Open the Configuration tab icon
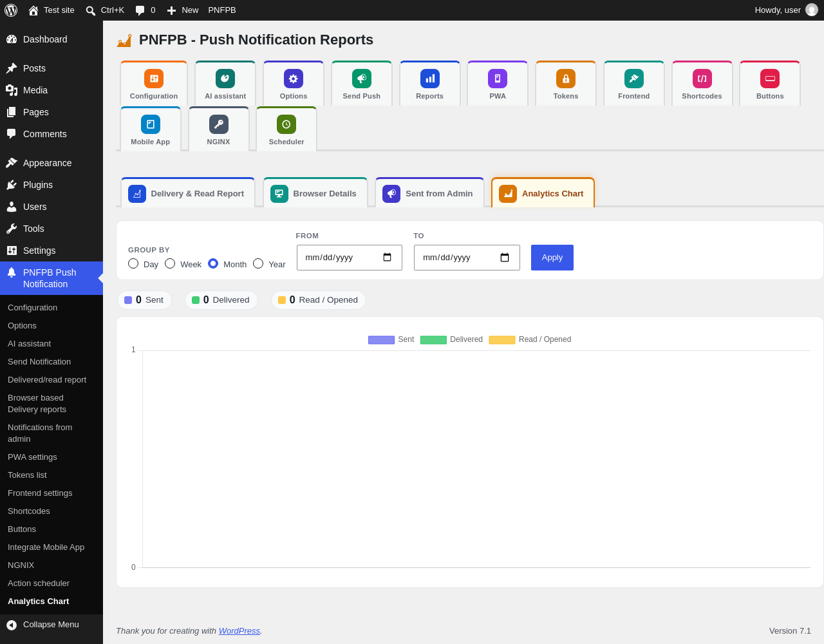The width and height of the screenshot is (824, 644). 154,79
